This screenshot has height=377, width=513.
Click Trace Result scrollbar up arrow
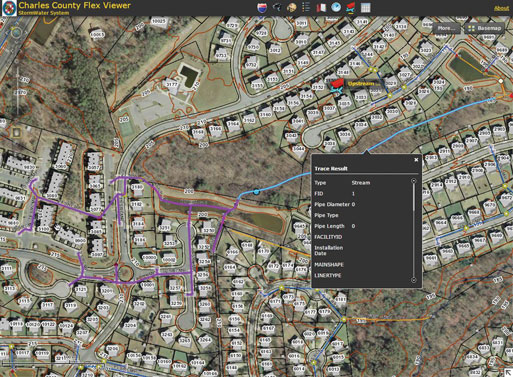click(x=414, y=181)
